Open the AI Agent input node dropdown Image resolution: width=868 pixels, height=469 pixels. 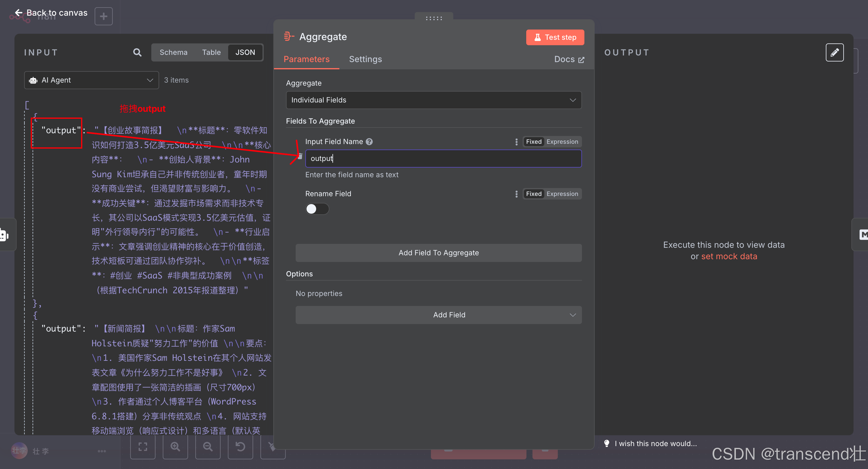[91, 80]
